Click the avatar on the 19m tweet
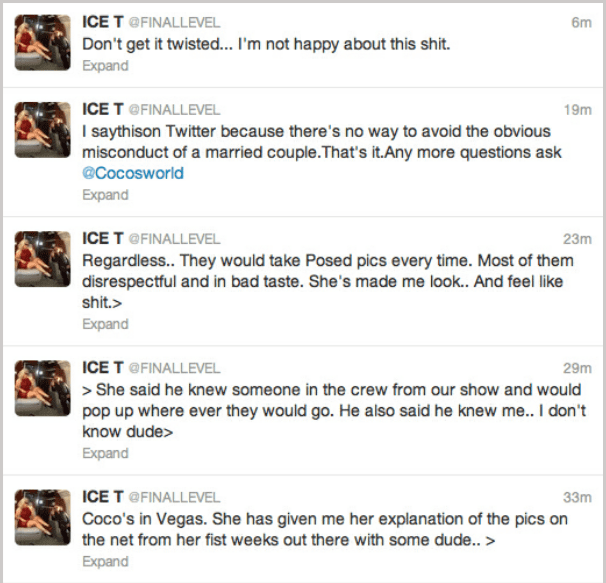 [41, 127]
